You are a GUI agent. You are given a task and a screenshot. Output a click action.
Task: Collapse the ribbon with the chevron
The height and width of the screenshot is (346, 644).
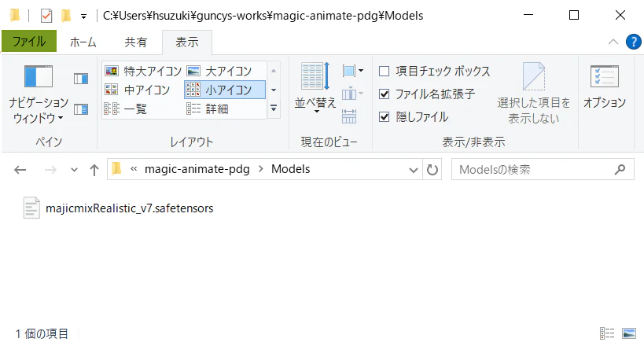pos(613,42)
